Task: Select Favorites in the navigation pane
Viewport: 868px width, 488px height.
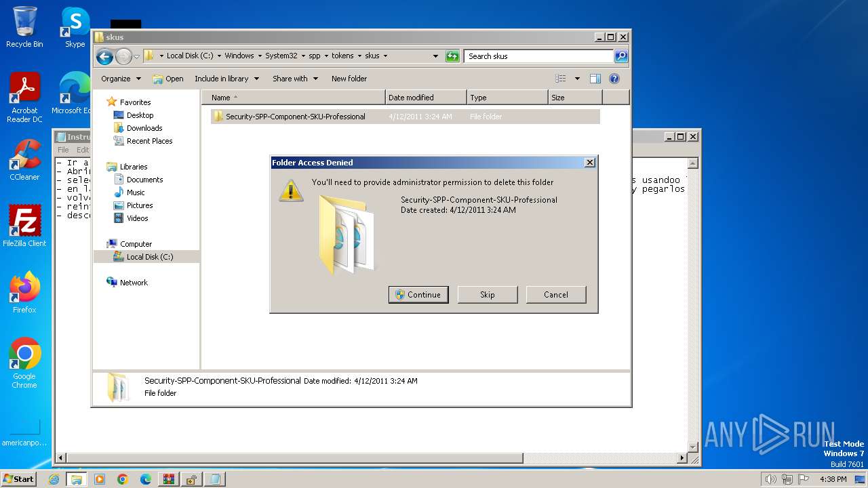Action: 135,102
